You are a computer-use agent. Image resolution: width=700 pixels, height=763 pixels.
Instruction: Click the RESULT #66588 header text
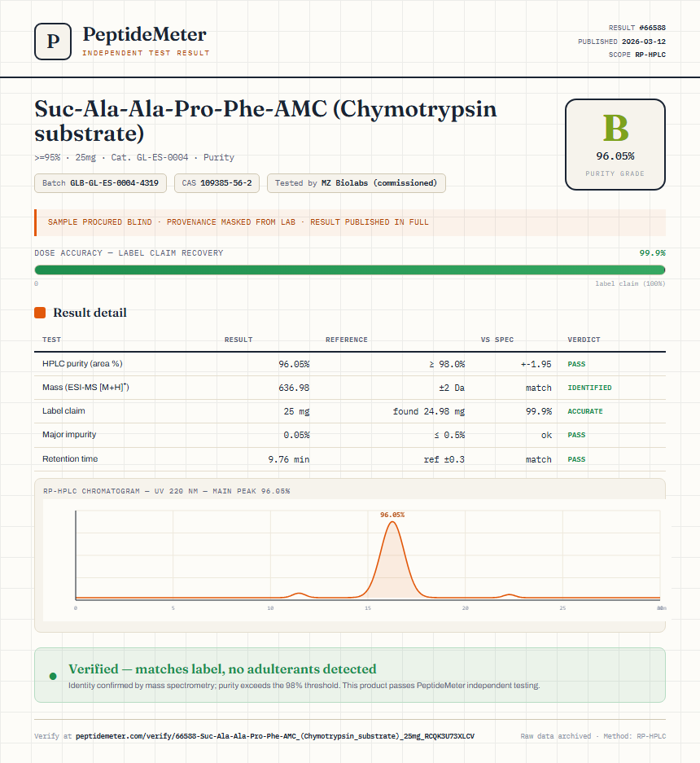(x=637, y=28)
